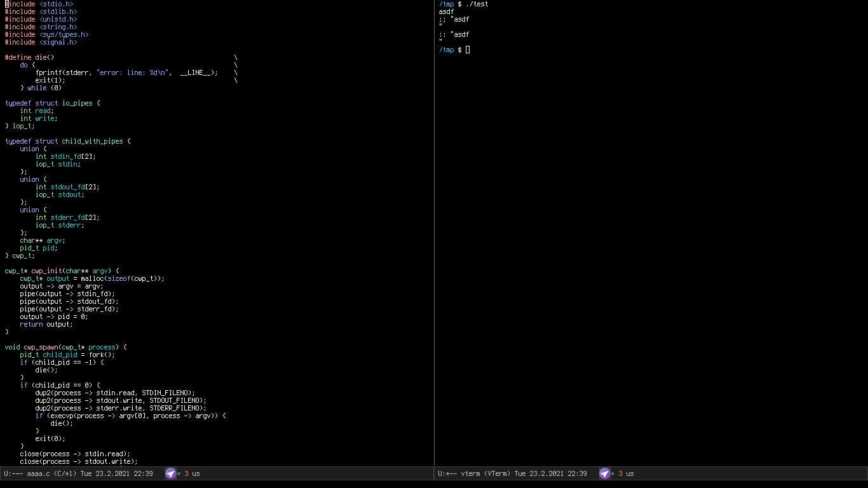Click the dup2 line with STDIN_FILENO
This screenshot has width=868, height=488.
[x=115, y=393]
